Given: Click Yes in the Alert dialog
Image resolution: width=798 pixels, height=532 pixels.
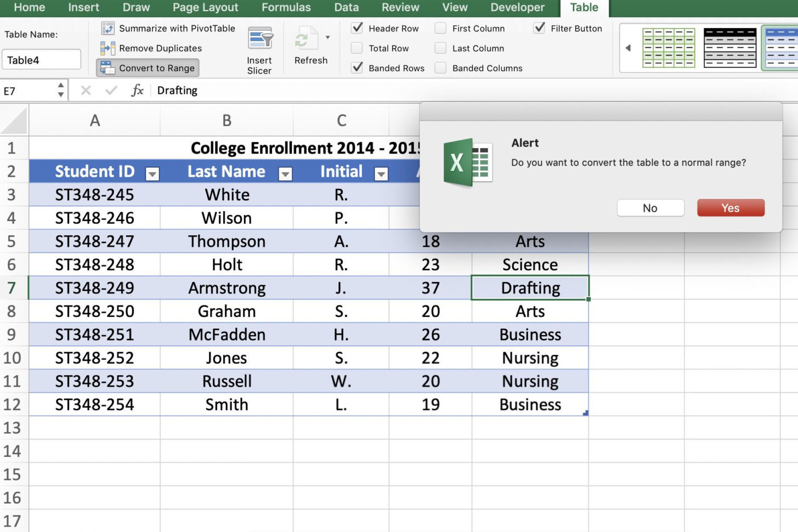Looking at the screenshot, I should pos(730,208).
